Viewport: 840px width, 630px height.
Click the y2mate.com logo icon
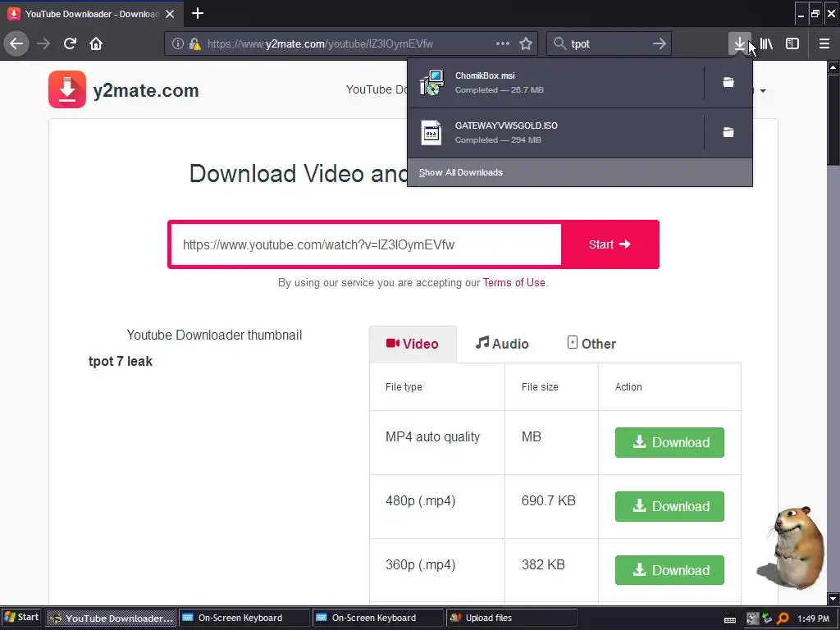click(67, 89)
